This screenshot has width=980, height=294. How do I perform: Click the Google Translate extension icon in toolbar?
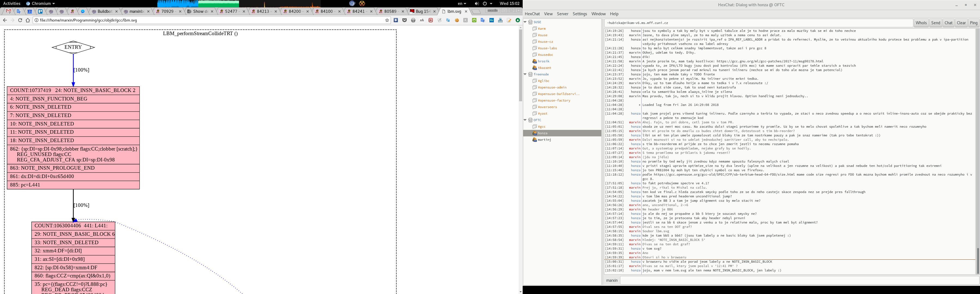[483, 20]
